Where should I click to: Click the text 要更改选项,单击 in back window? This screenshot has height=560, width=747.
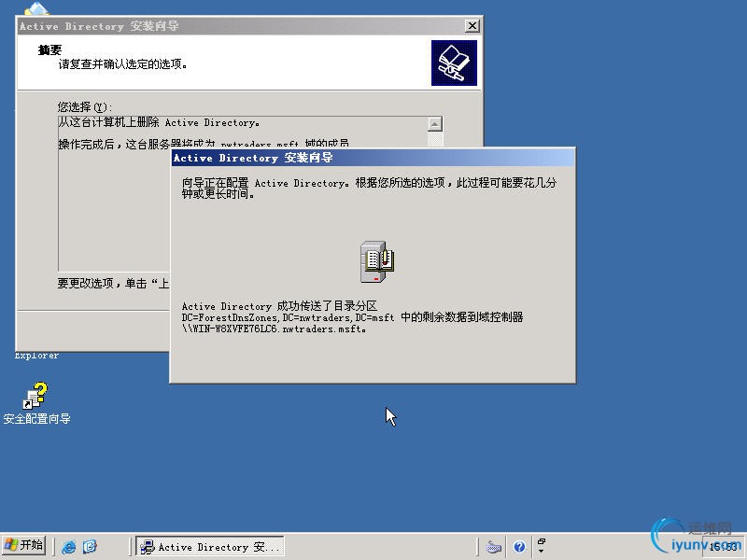pos(102,284)
